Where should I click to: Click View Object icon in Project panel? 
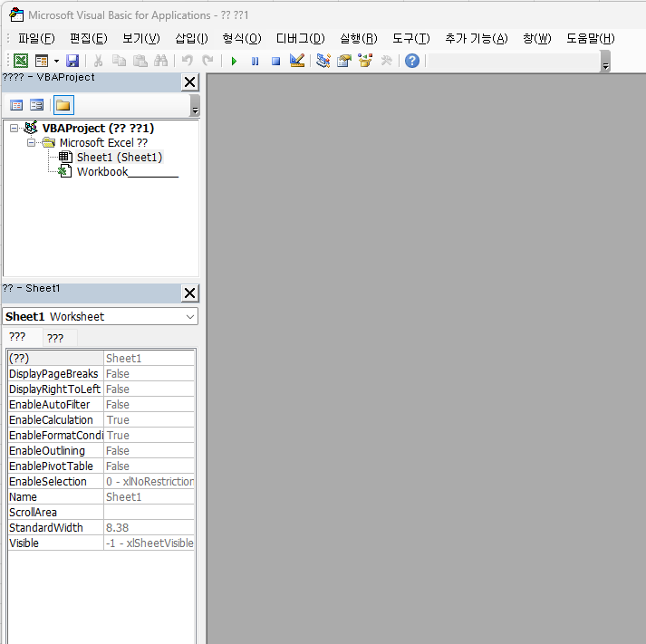[x=36, y=105]
